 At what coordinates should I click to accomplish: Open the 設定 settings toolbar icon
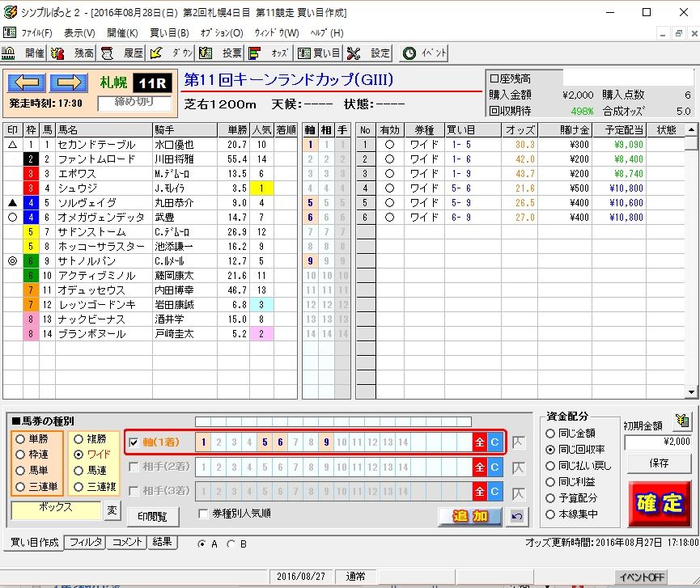(368, 53)
